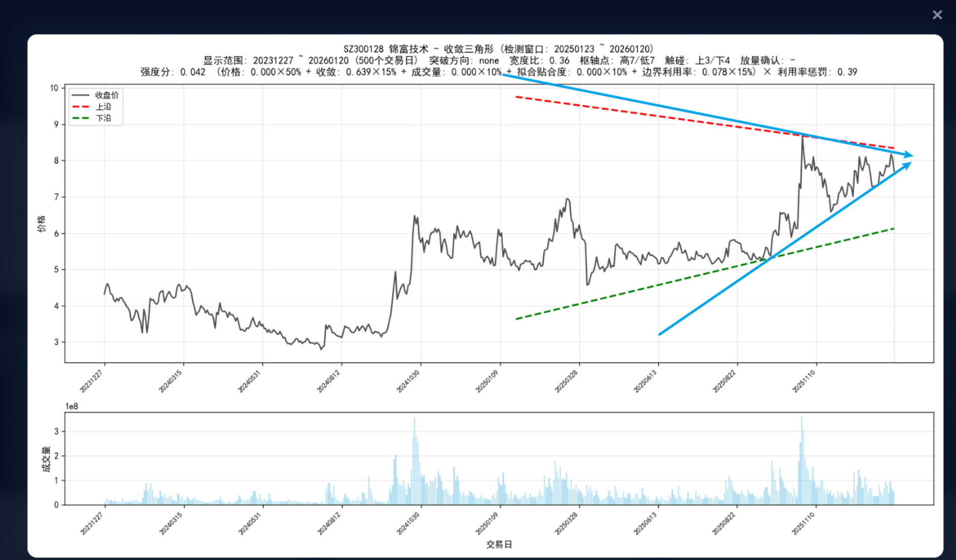Click the 收盘价 gray line legend entry
The width and height of the screenshot is (956, 560).
click(95, 95)
